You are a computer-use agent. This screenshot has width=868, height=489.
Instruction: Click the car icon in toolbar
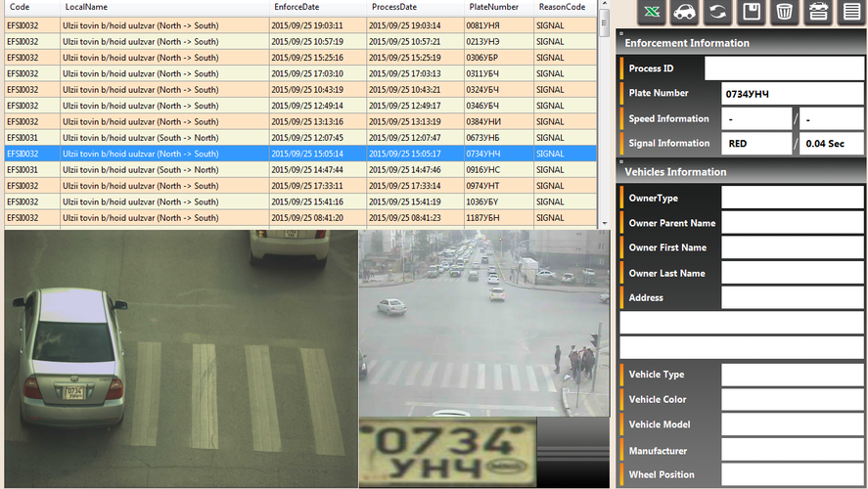click(685, 12)
